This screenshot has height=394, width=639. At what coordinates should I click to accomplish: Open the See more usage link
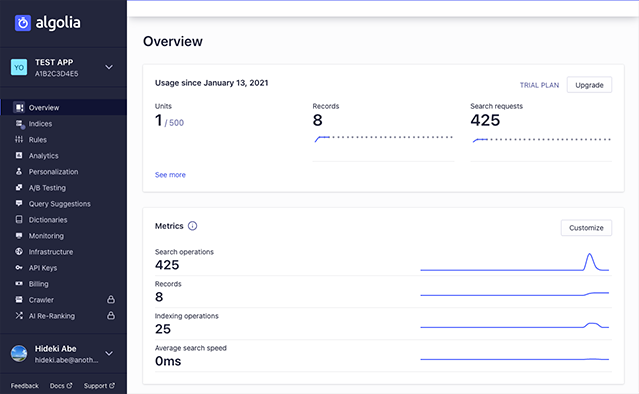coord(170,175)
